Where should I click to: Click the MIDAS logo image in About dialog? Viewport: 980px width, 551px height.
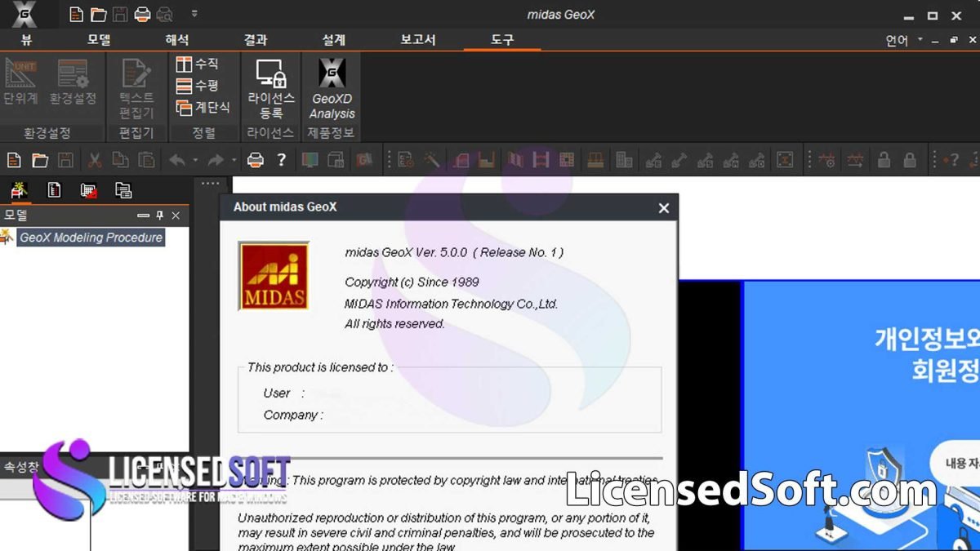pyautogui.click(x=274, y=276)
